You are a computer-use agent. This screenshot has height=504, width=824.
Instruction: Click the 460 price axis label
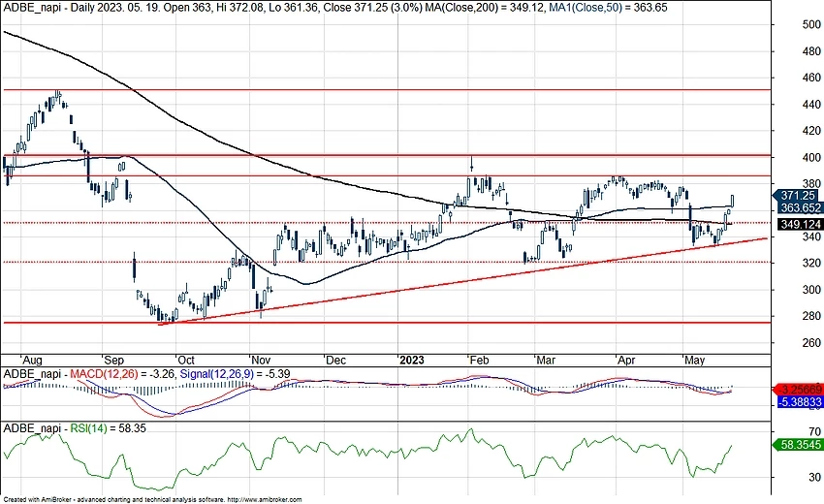pyautogui.click(x=812, y=78)
